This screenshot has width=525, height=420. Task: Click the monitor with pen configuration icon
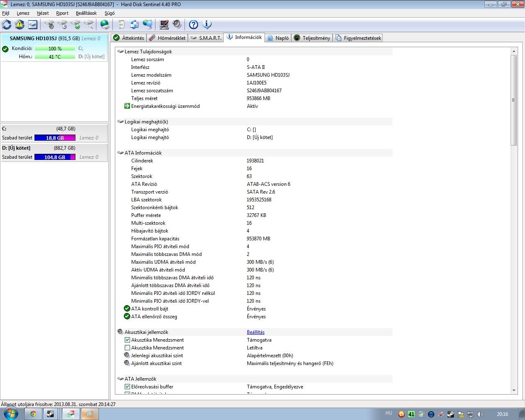[x=164, y=25]
